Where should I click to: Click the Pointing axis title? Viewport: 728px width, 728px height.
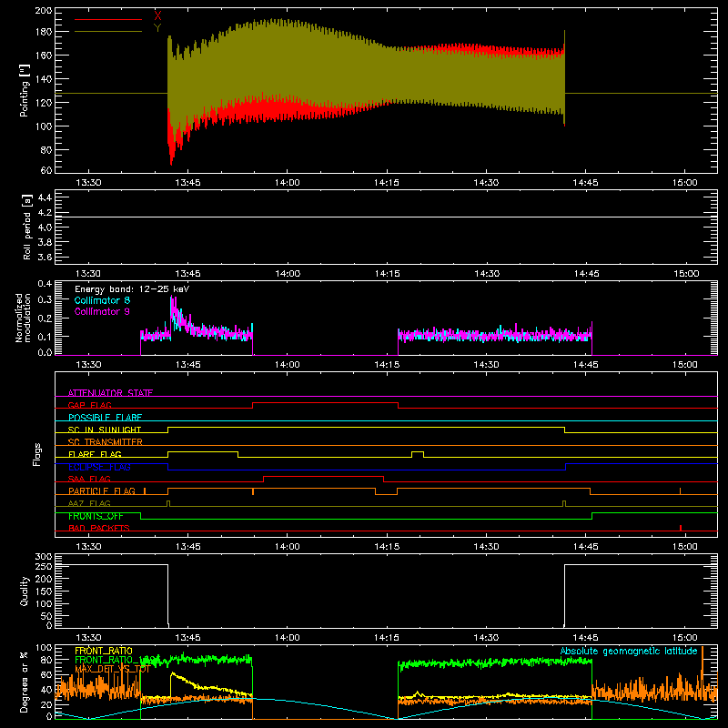[25, 90]
